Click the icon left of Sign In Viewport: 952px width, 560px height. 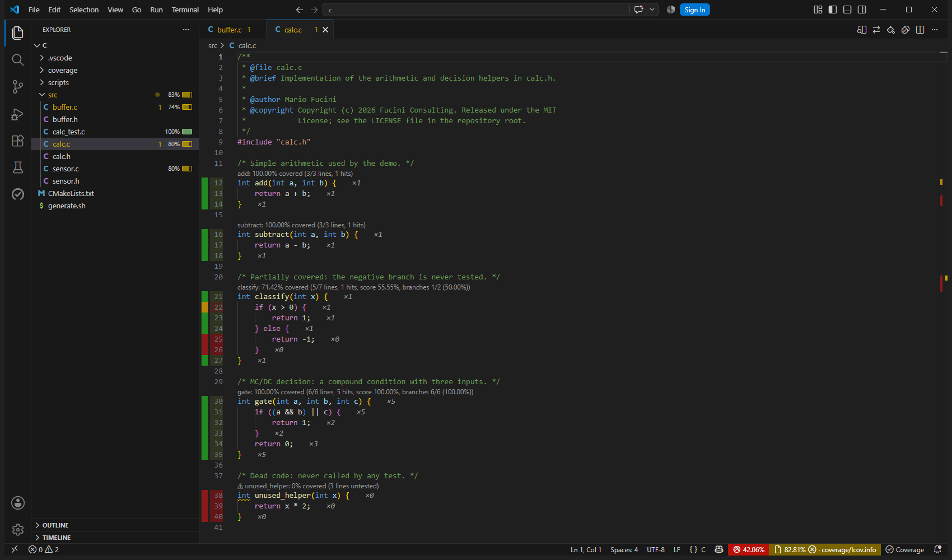coord(671,10)
